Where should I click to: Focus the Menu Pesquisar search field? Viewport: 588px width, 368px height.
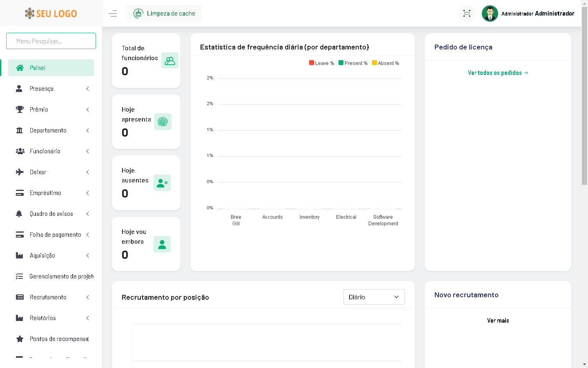tap(51, 41)
